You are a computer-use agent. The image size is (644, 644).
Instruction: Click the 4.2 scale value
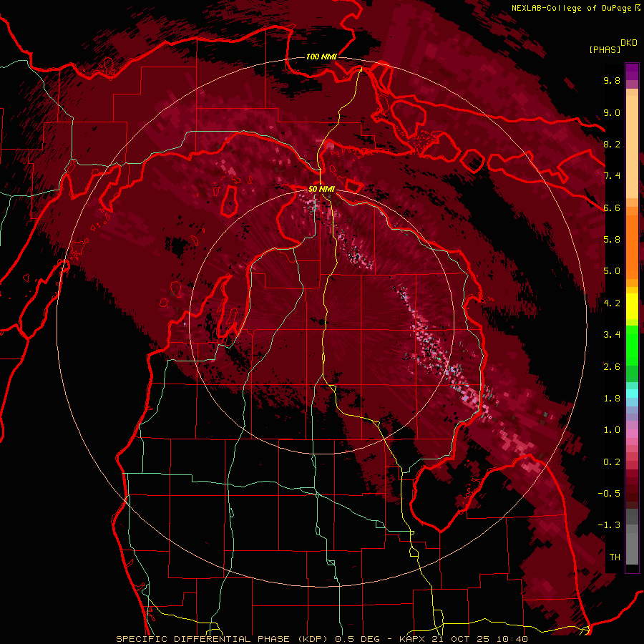point(612,303)
